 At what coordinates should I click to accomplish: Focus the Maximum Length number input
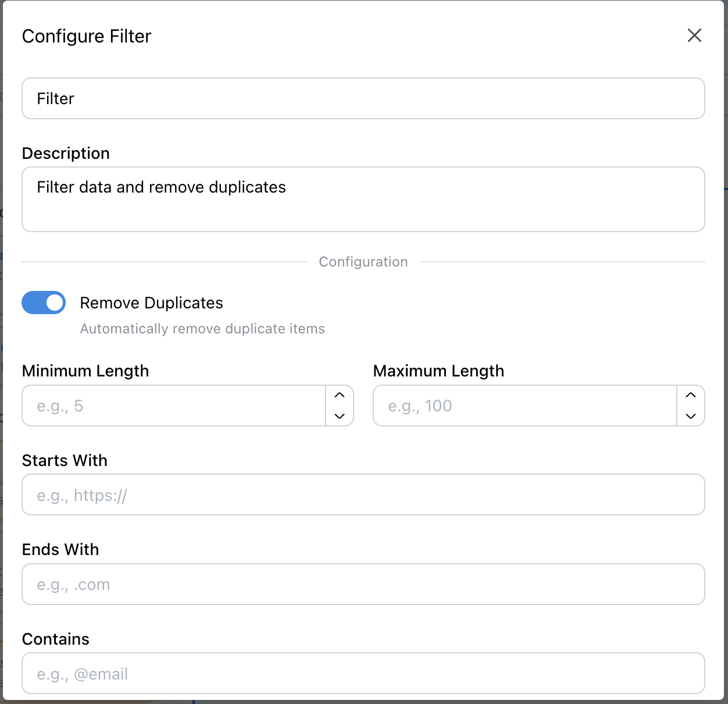[x=524, y=406]
